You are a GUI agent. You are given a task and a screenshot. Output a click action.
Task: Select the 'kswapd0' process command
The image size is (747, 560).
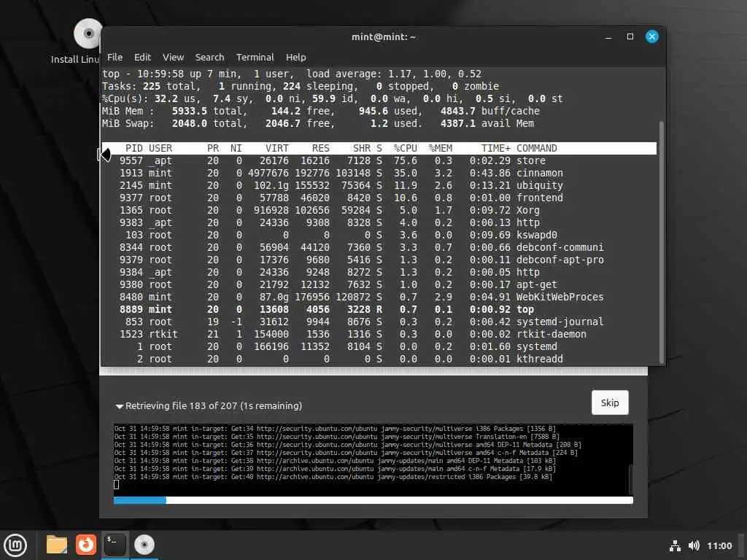click(x=536, y=235)
